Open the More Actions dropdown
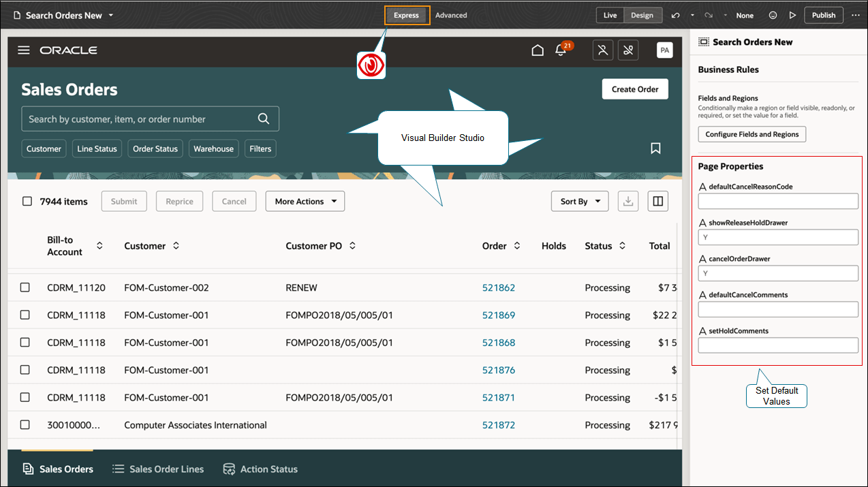Viewport: 868px width, 487px height. pyautogui.click(x=305, y=202)
